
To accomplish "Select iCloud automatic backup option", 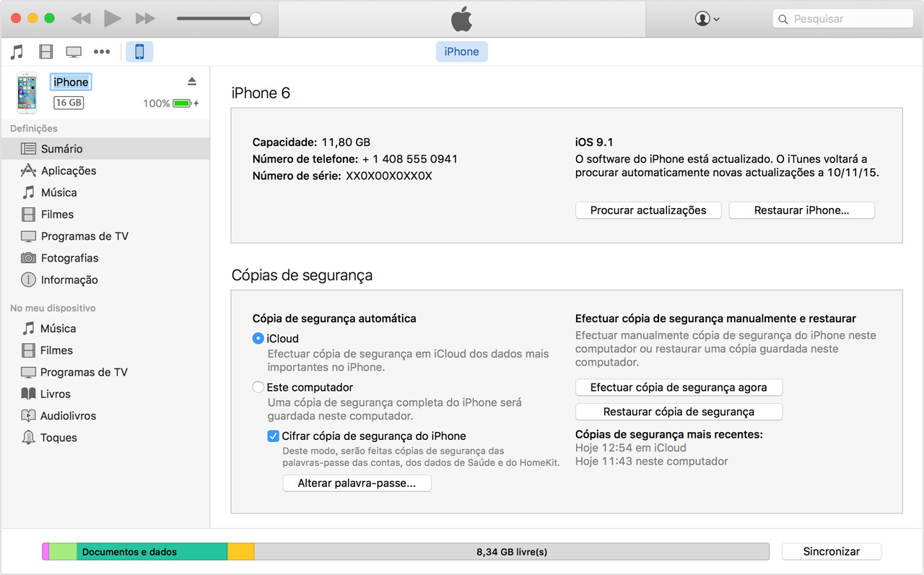I will click(x=258, y=338).
